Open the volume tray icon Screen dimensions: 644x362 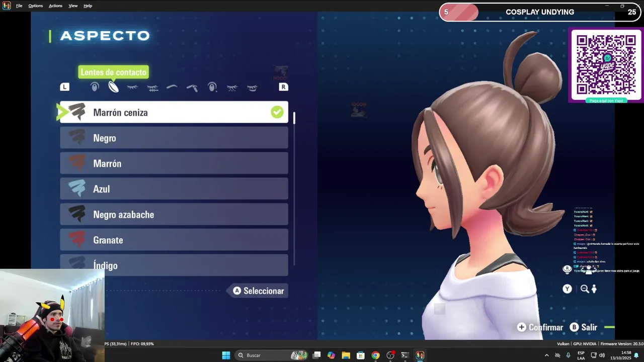coord(602,355)
